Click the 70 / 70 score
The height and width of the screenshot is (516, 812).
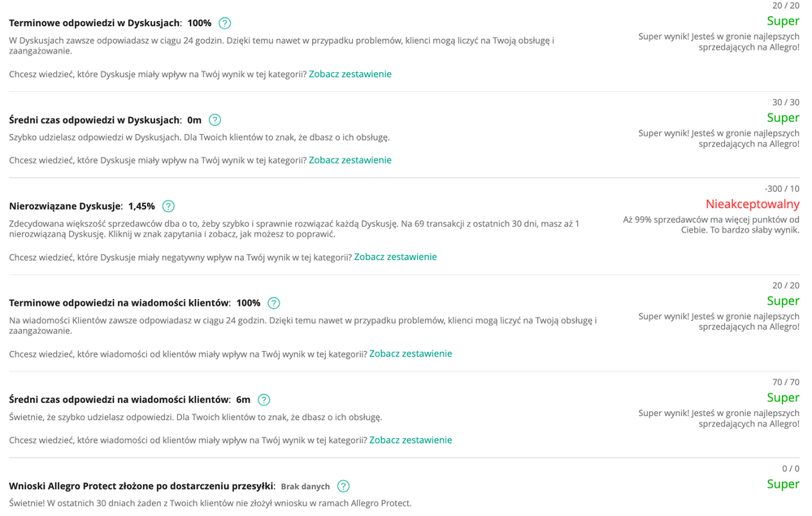pos(785,382)
